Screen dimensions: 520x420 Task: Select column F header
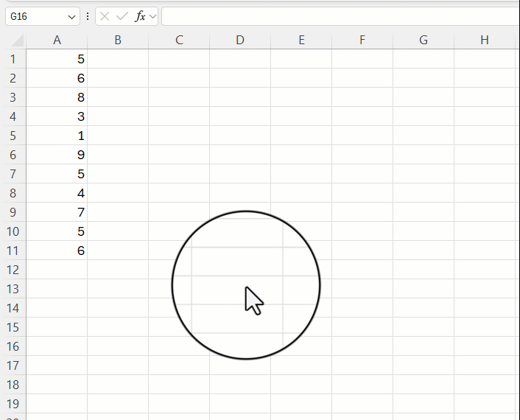(362, 40)
